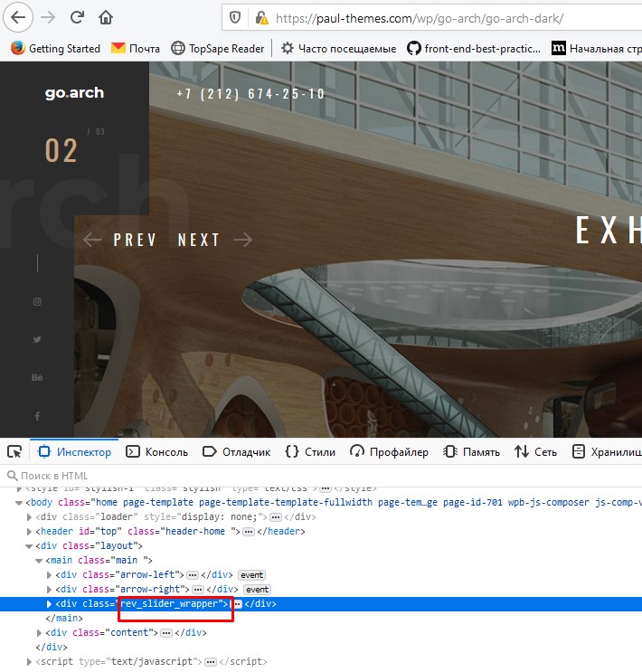Open the front-end-best-practic... GitHub bookmark
This screenshot has height=672, width=642.
pyautogui.click(x=474, y=49)
